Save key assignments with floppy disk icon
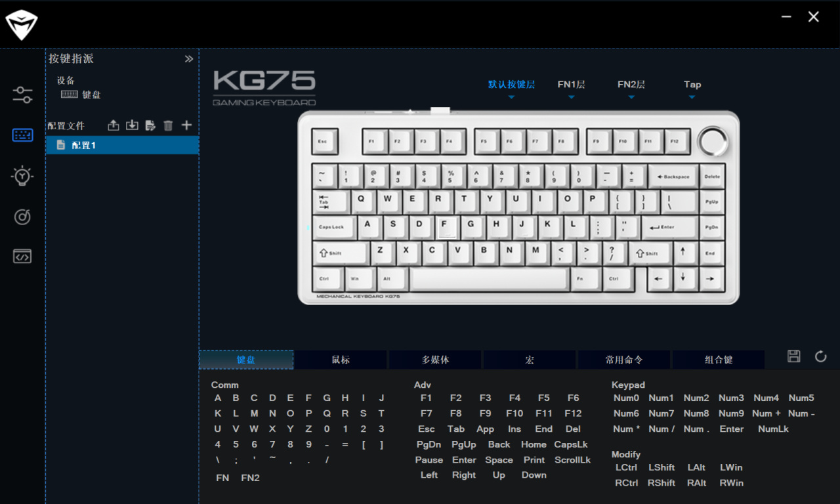 click(794, 356)
